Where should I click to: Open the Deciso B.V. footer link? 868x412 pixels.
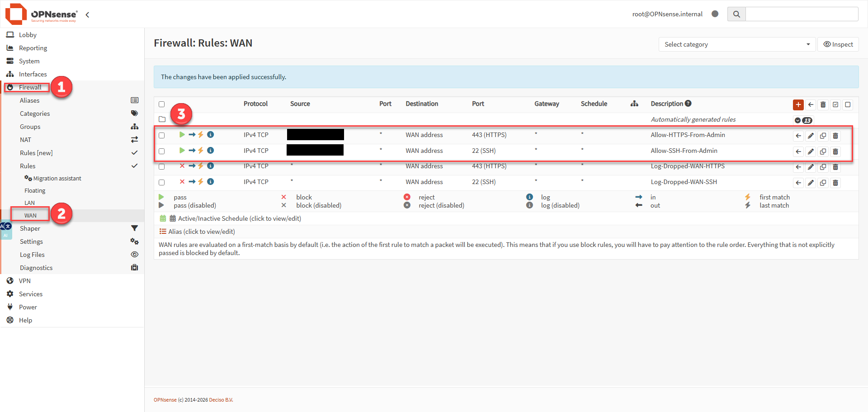click(x=221, y=400)
